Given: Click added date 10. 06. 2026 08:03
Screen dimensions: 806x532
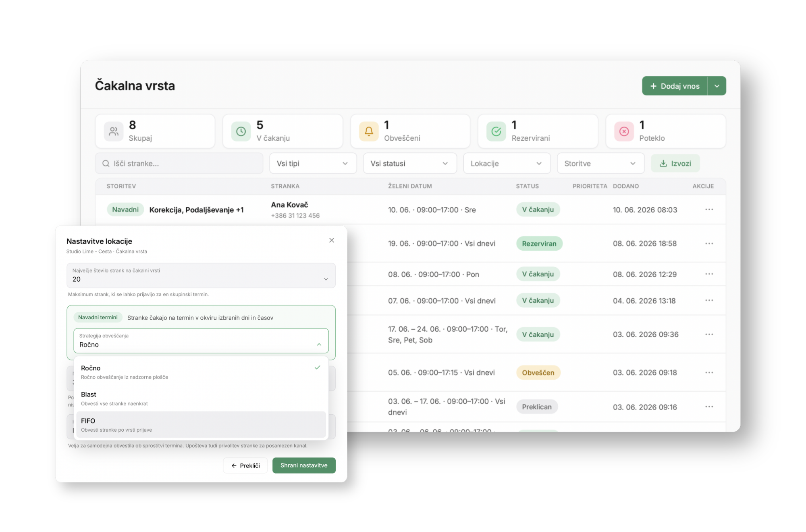Looking at the screenshot, I should click(x=645, y=210).
